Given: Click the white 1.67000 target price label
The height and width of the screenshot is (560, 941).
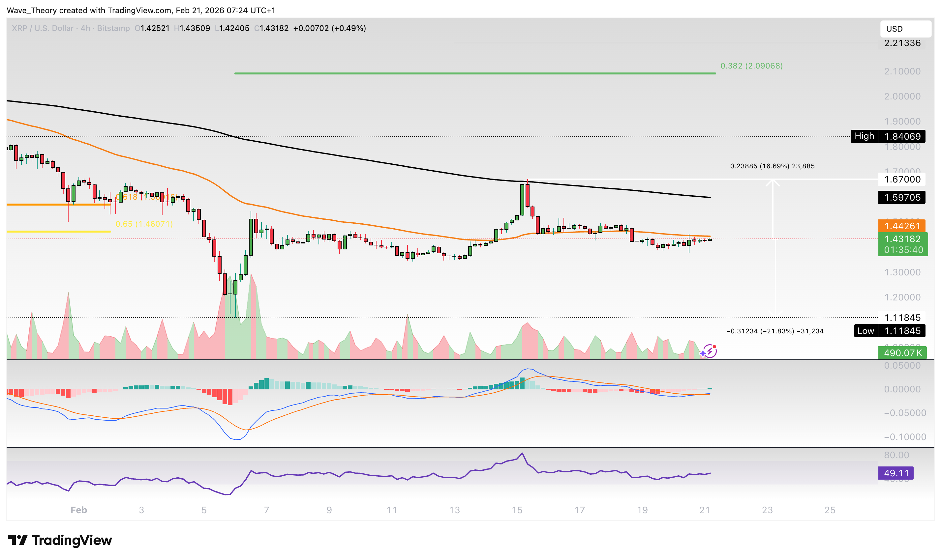Looking at the screenshot, I should click(902, 180).
